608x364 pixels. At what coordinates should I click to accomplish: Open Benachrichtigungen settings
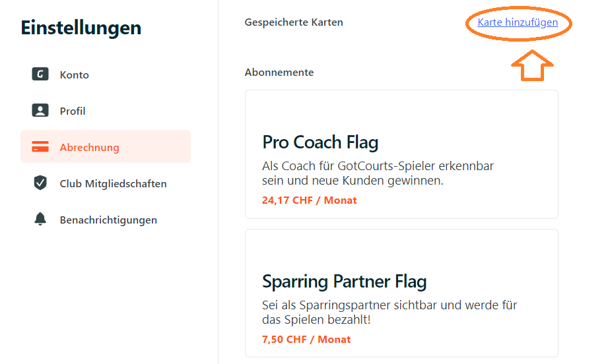106,220
